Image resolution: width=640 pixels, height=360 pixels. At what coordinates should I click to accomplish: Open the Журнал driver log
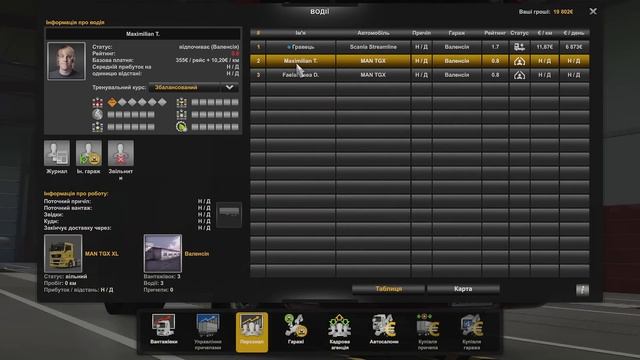57,153
